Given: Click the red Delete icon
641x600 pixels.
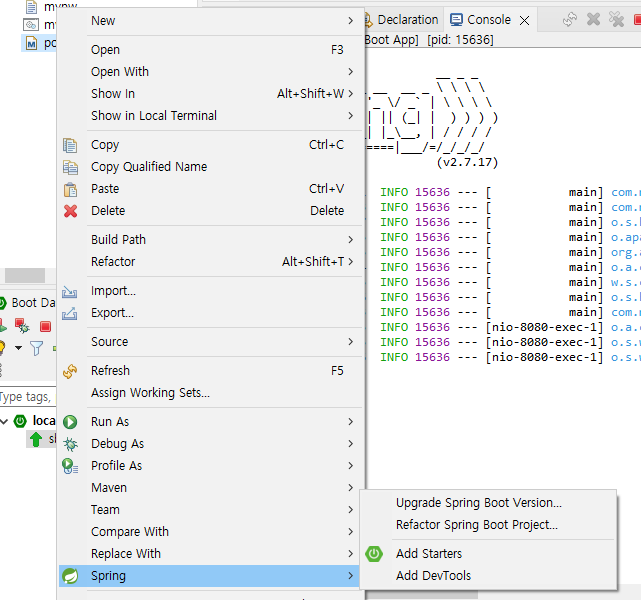Looking at the screenshot, I should (70, 211).
